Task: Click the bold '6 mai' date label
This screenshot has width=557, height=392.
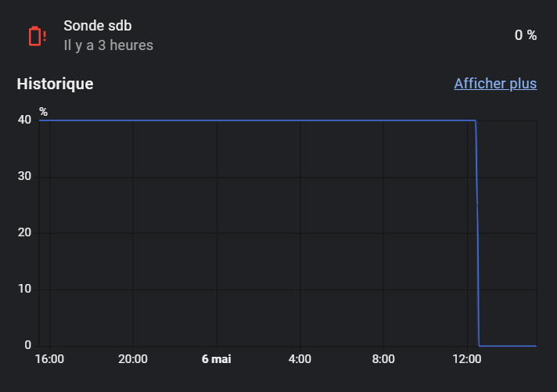Action: [x=217, y=359]
